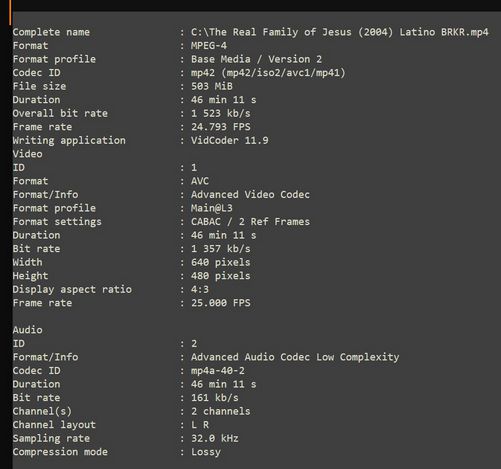The width and height of the screenshot is (501, 469).
Task: Click the File size 503 MiB value
Action: coord(212,86)
